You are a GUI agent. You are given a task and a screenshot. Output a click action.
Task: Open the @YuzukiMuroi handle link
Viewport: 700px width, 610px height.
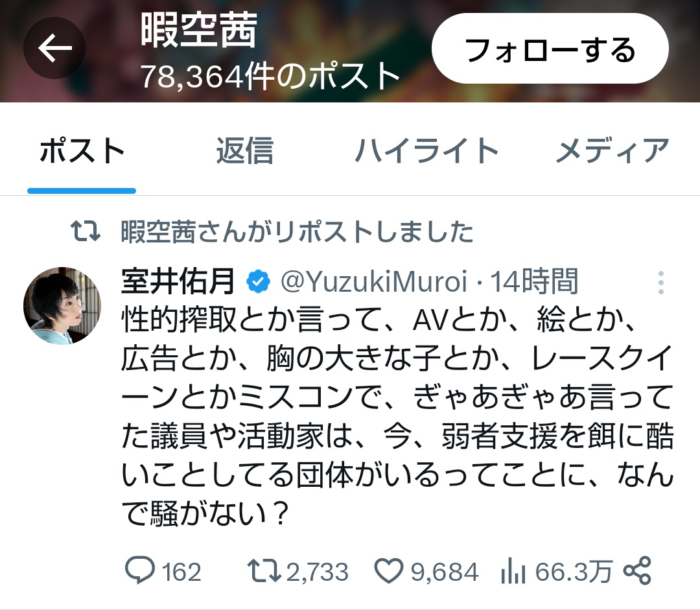(374, 282)
